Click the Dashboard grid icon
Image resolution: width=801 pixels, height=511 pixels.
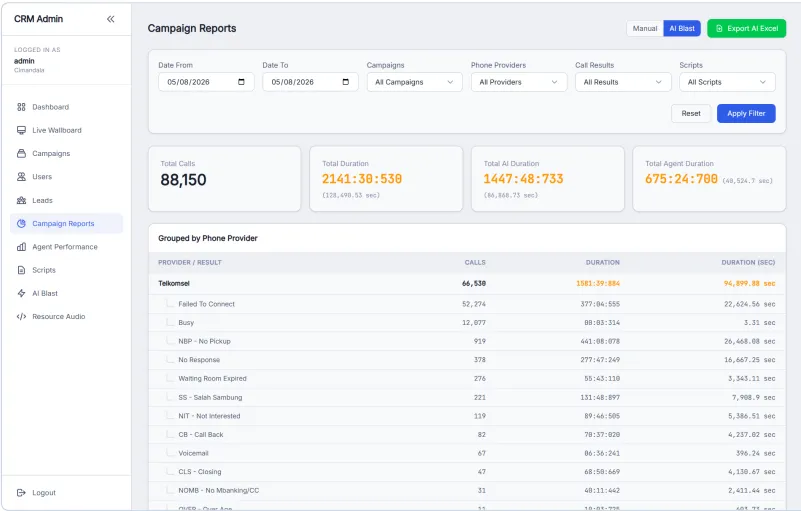tap(21, 107)
